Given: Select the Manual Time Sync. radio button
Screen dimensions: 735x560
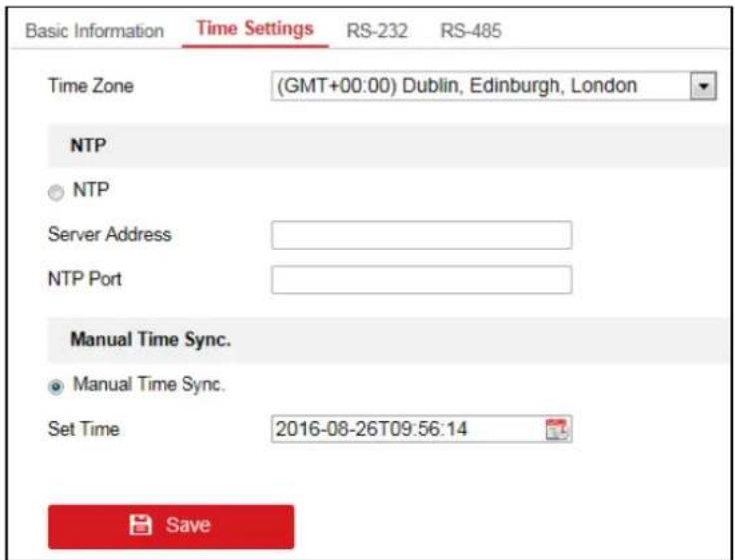Looking at the screenshot, I should pyautogui.click(x=56, y=387).
